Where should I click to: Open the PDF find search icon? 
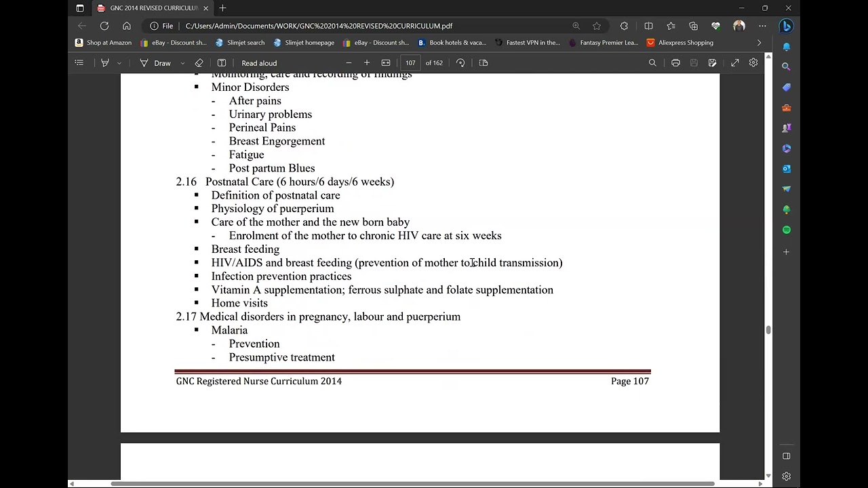click(x=652, y=63)
